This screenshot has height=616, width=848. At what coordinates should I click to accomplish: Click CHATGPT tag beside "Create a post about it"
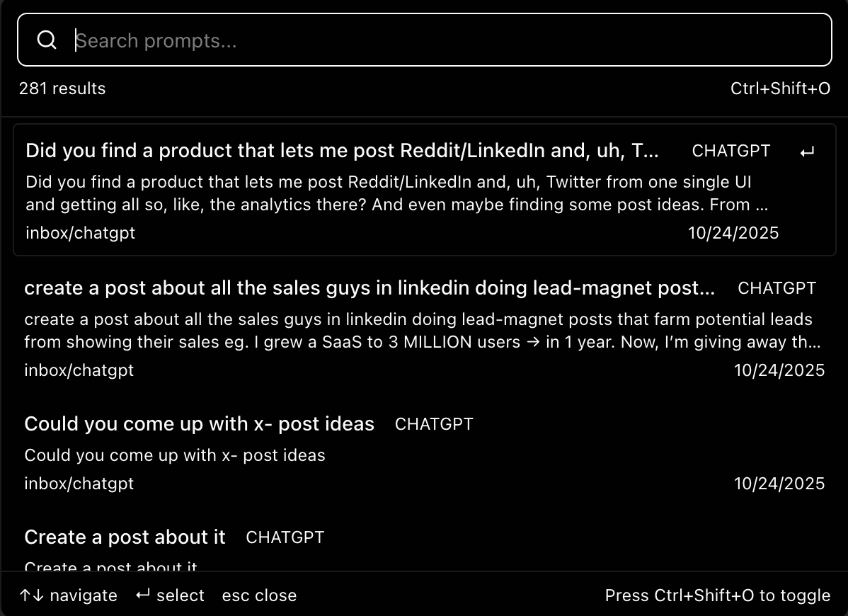coord(285,538)
